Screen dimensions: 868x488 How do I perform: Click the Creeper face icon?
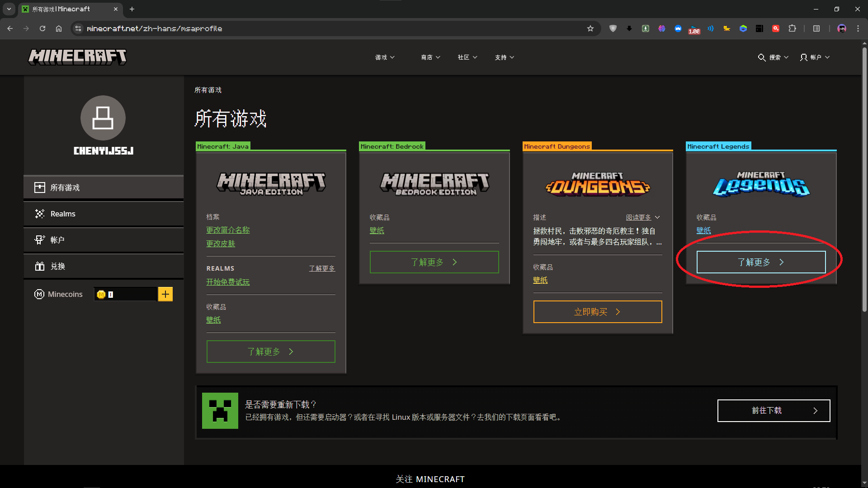[220, 411]
